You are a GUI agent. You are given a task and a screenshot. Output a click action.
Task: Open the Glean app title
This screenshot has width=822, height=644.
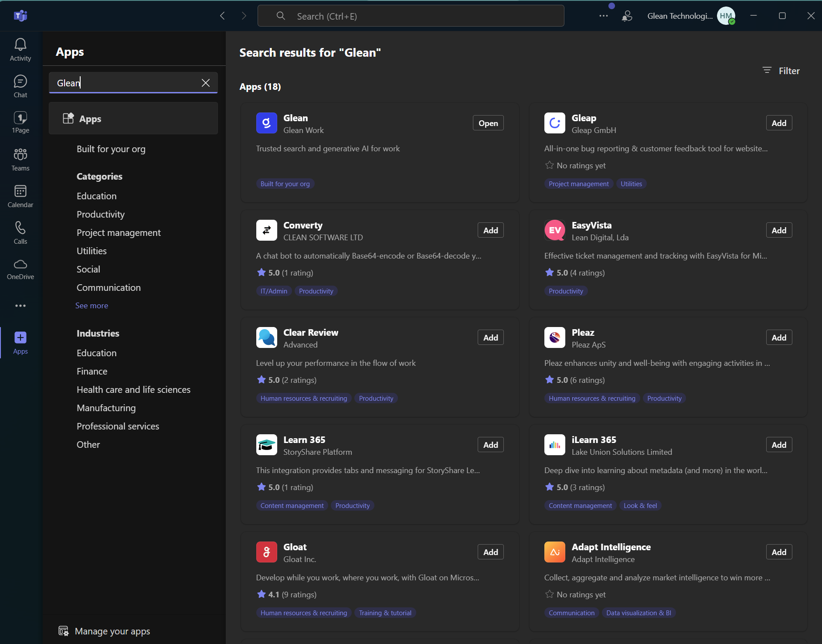296,118
